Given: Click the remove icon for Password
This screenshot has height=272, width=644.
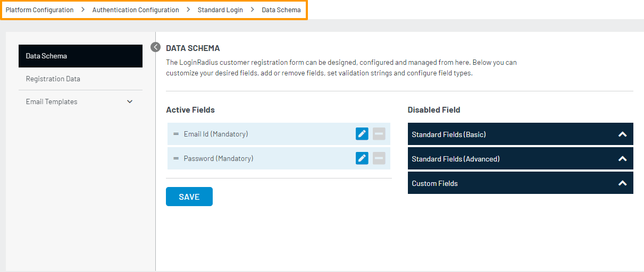Looking at the screenshot, I should (x=379, y=158).
